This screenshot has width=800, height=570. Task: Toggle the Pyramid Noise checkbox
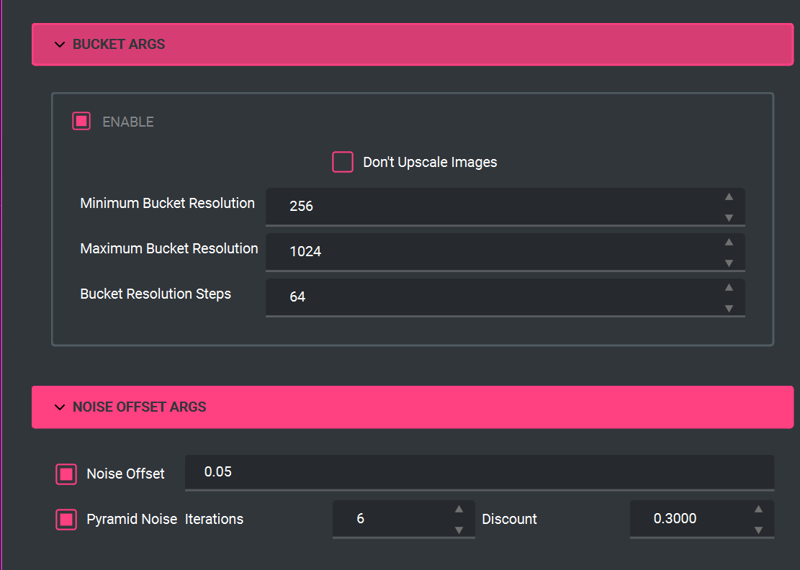point(66,519)
